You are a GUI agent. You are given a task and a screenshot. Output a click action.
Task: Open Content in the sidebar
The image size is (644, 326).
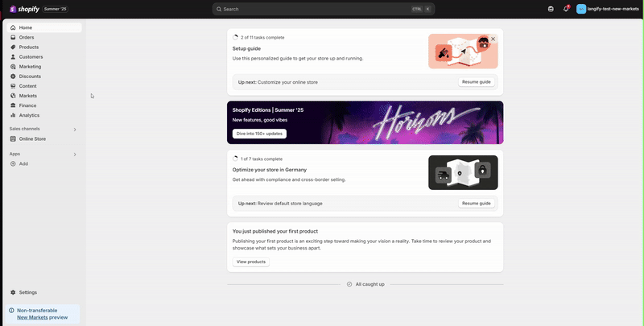click(44, 86)
